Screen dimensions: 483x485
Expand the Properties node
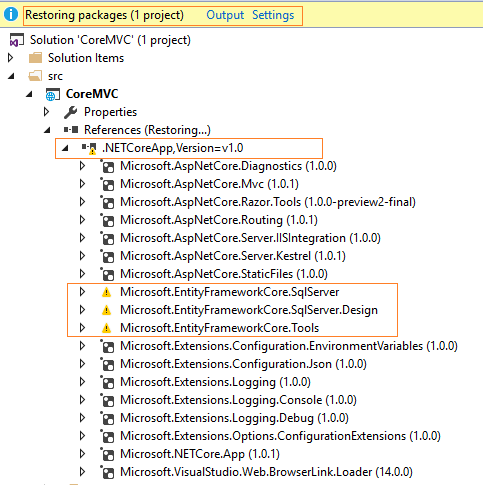[x=47, y=112]
